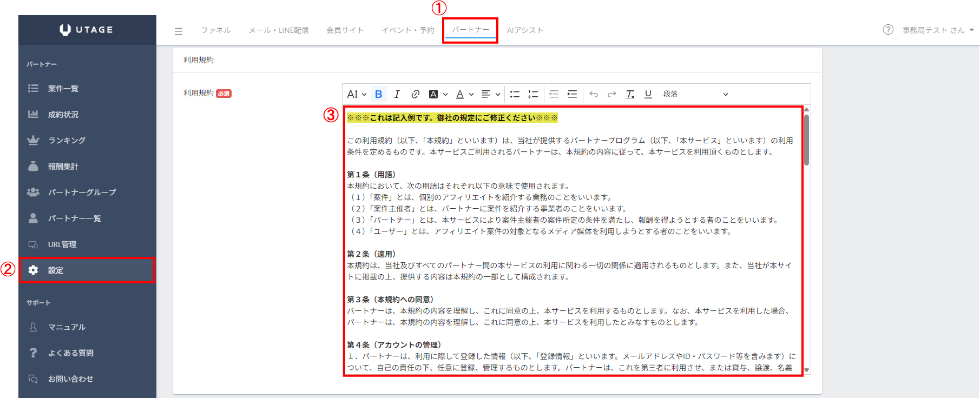Open the ファネル tab

click(216, 30)
